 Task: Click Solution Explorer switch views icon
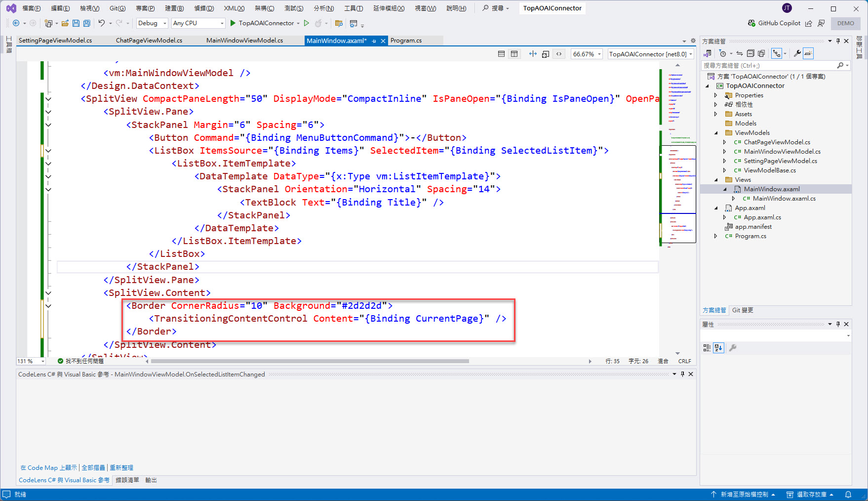click(x=708, y=53)
